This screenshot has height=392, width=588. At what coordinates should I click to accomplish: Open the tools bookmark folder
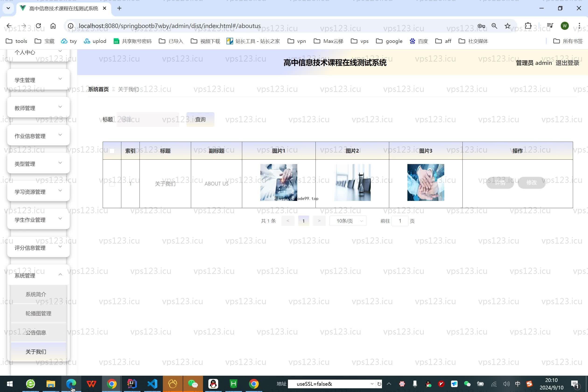[x=17, y=41]
